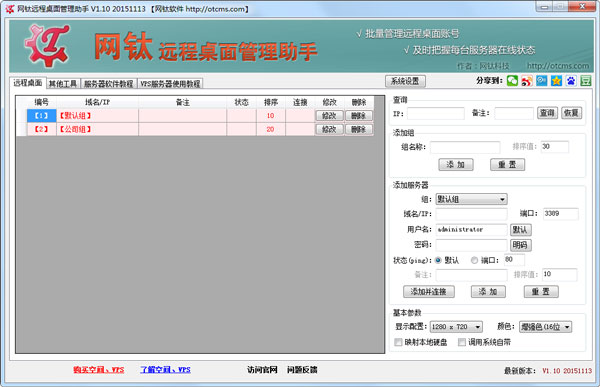The image size is (600, 387).
Task: Click the 端口 field showing 3389
Action: (x=561, y=214)
